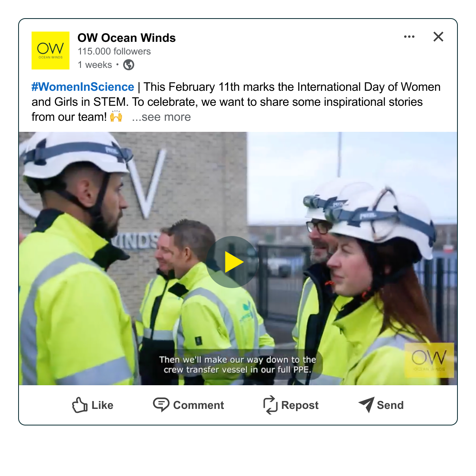
Task: Click the speech bubble Comment icon
Action: [x=161, y=405]
